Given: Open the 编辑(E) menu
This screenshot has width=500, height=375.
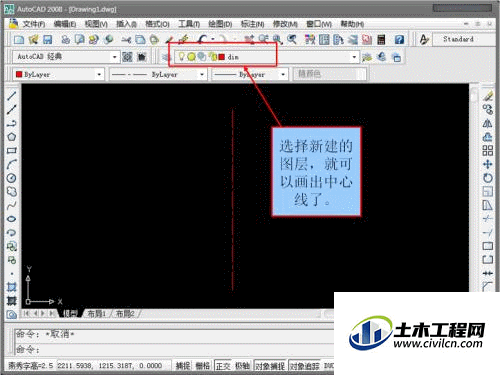Looking at the screenshot, I should tap(65, 24).
